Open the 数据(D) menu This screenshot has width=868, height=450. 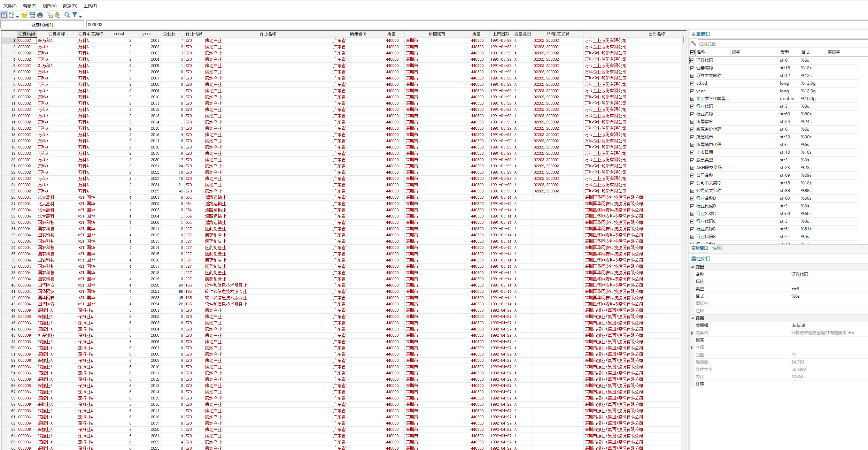point(70,6)
